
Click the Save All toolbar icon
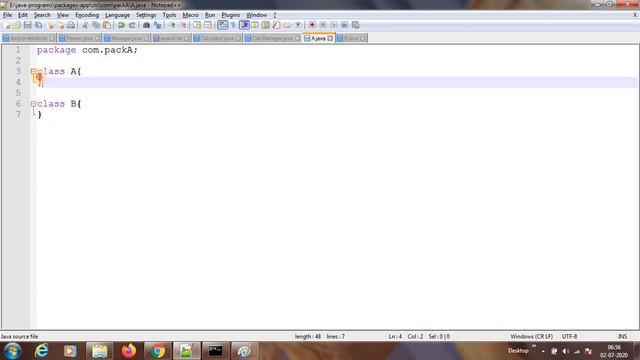coord(38,25)
